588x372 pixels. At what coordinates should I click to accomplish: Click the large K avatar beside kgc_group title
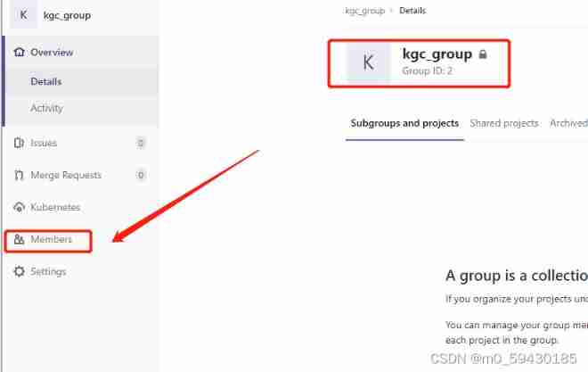pos(368,62)
